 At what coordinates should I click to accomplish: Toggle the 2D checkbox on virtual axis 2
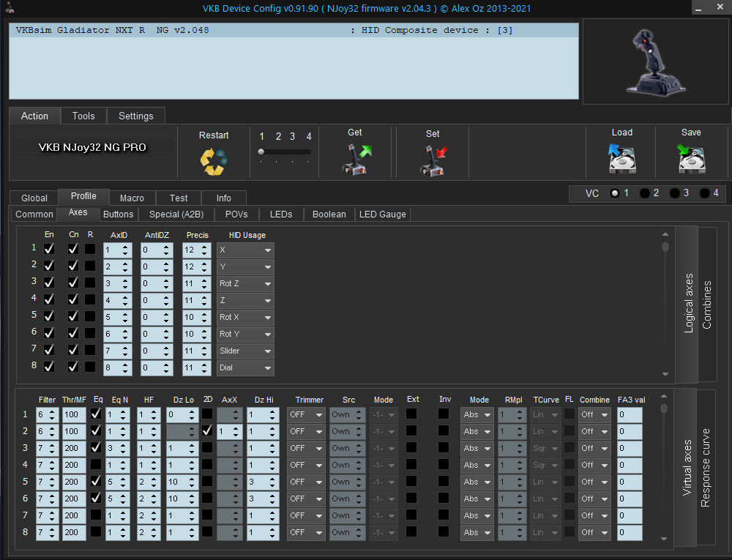tap(208, 431)
